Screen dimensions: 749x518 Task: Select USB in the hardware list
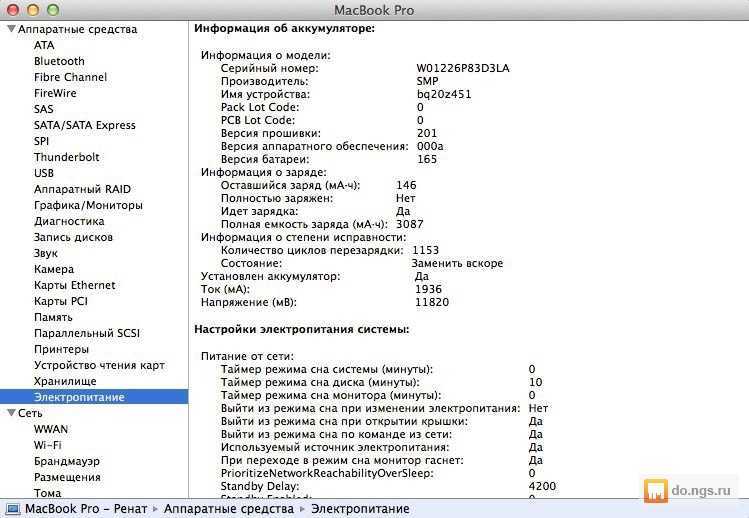tap(43, 173)
